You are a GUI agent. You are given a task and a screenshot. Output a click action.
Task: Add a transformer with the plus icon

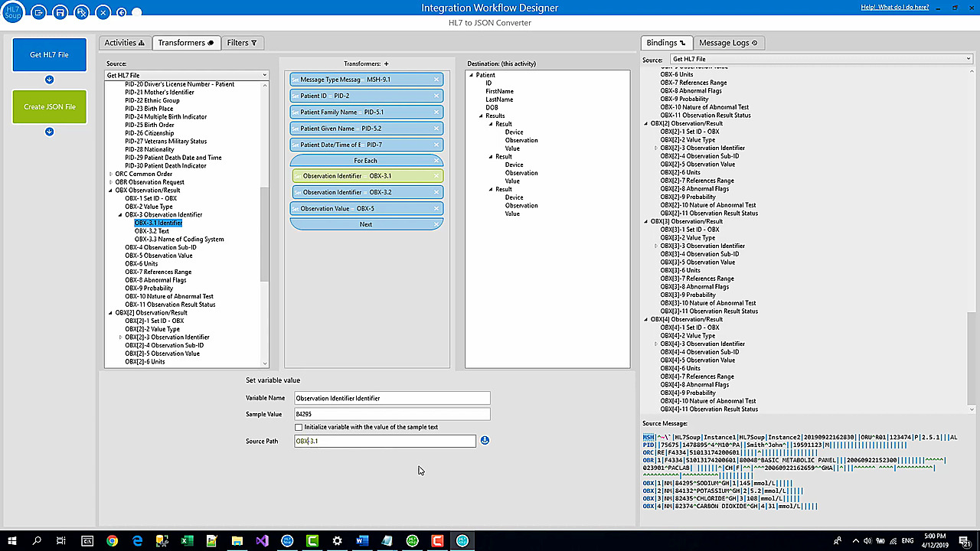(386, 64)
